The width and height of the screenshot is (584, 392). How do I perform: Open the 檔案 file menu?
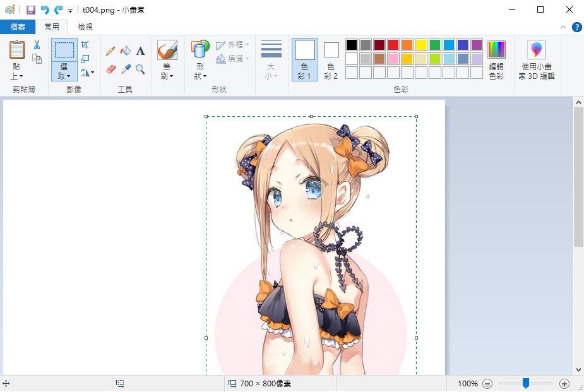18,27
